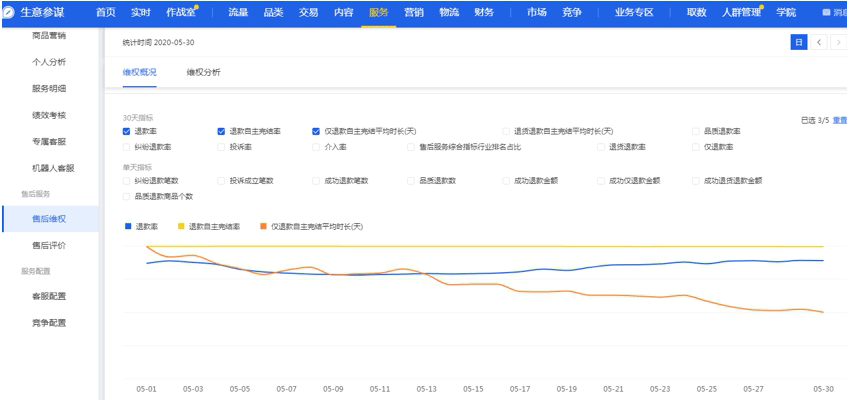The image size is (847, 411).
Task: Click the blue 退款率 legend marker
Action: click(x=127, y=226)
